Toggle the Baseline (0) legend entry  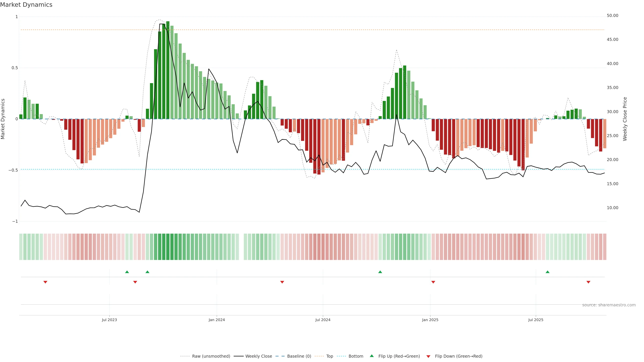click(x=299, y=356)
